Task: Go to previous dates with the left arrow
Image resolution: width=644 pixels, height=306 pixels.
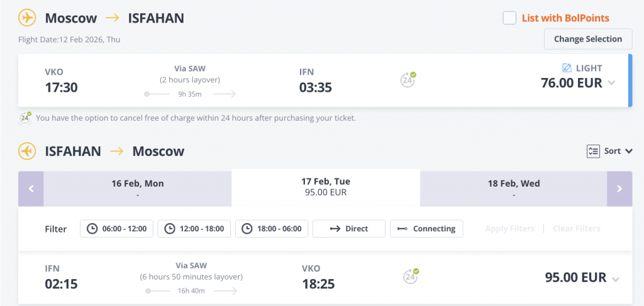Action: tap(31, 189)
